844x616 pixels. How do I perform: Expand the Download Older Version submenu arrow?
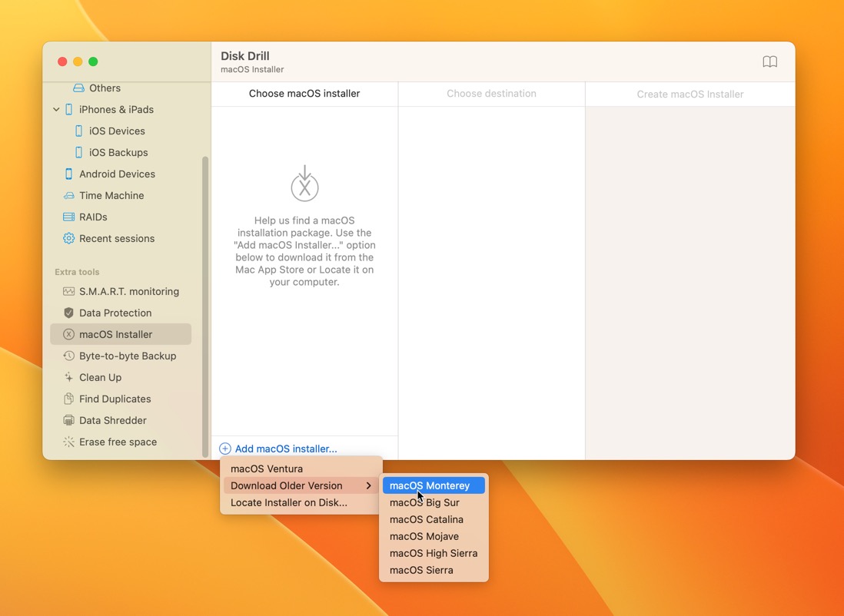coord(369,485)
